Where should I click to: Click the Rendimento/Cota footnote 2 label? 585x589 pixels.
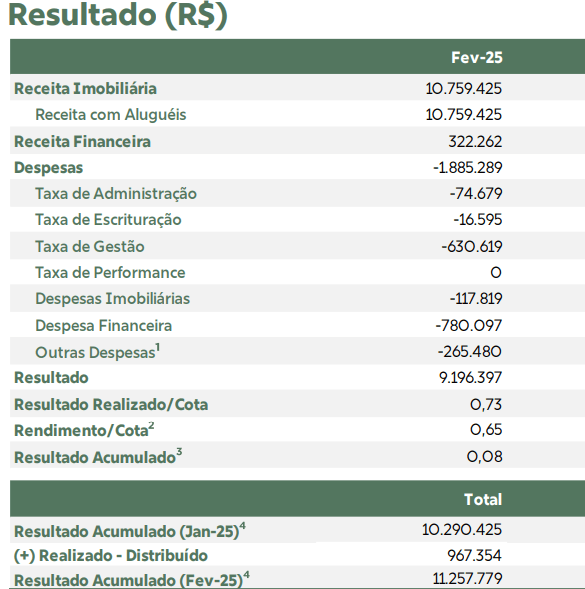tap(84, 430)
